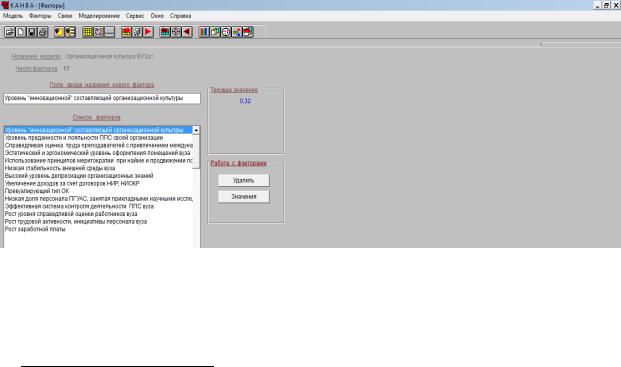Image resolution: width=621 pixels, height=367 pixels.
Task: Click the red right-pointing play arrow
Action: click(148, 32)
